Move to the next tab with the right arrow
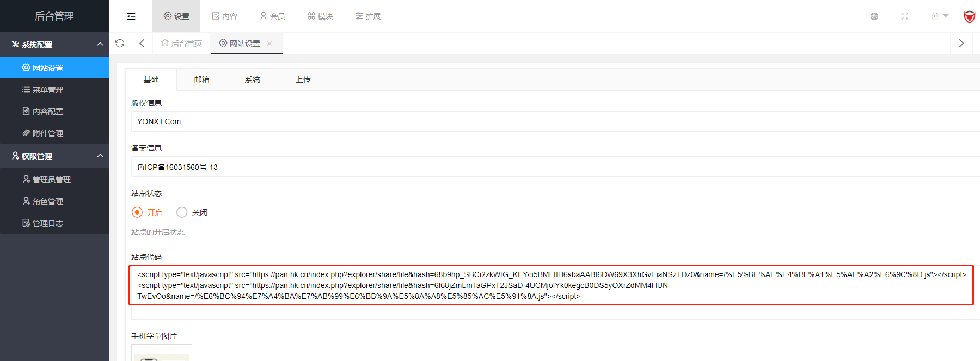The image size is (980, 361). (x=961, y=44)
